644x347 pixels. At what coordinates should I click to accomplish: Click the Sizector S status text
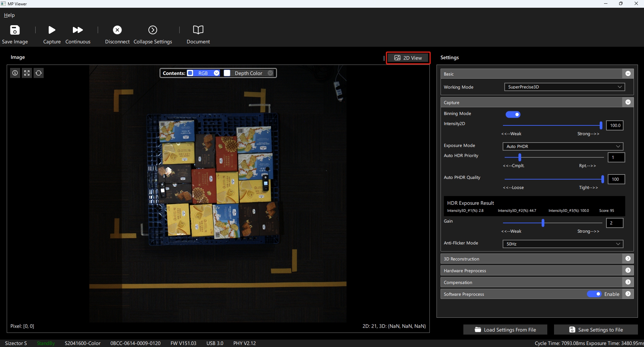point(16,343)
